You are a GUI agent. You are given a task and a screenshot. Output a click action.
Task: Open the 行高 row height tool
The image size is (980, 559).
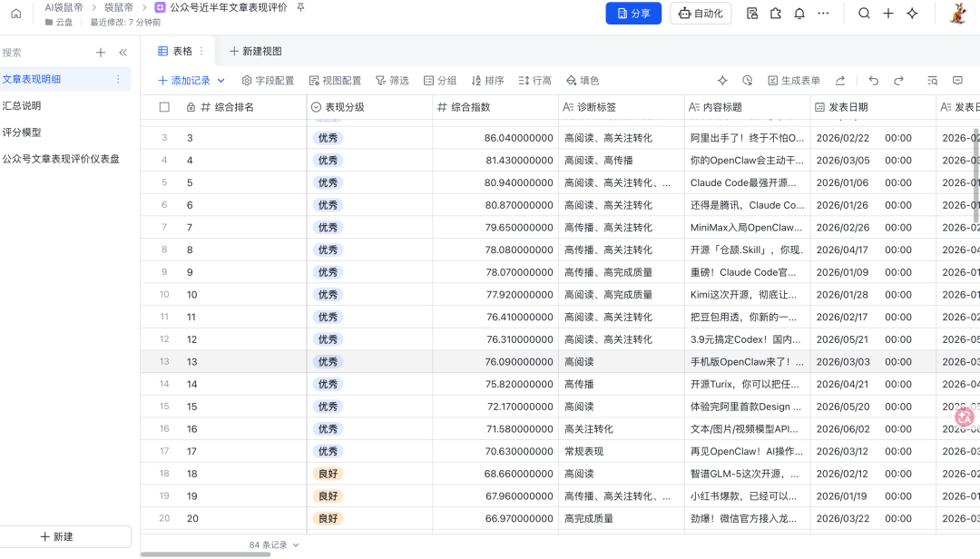coord(535,81)
